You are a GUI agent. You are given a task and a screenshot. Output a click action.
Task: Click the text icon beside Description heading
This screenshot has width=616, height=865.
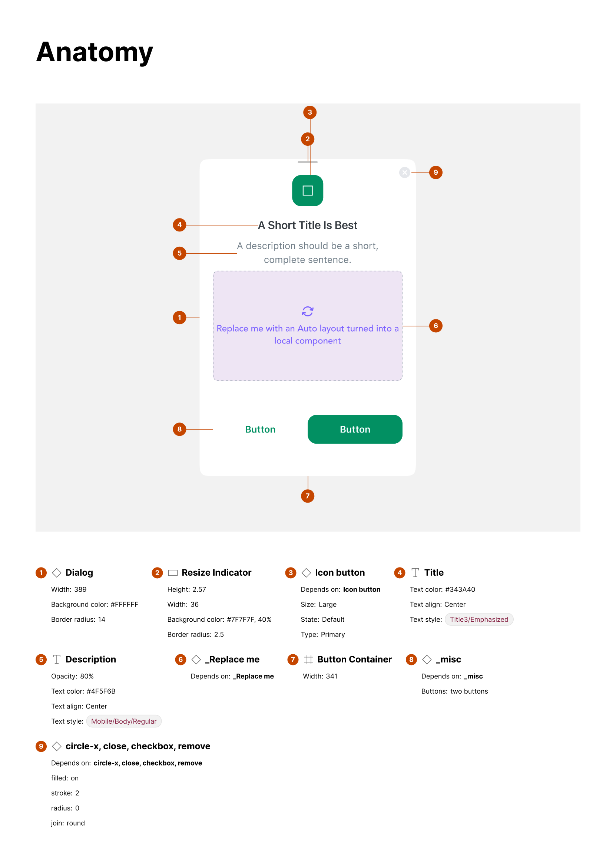coord(56,660)
